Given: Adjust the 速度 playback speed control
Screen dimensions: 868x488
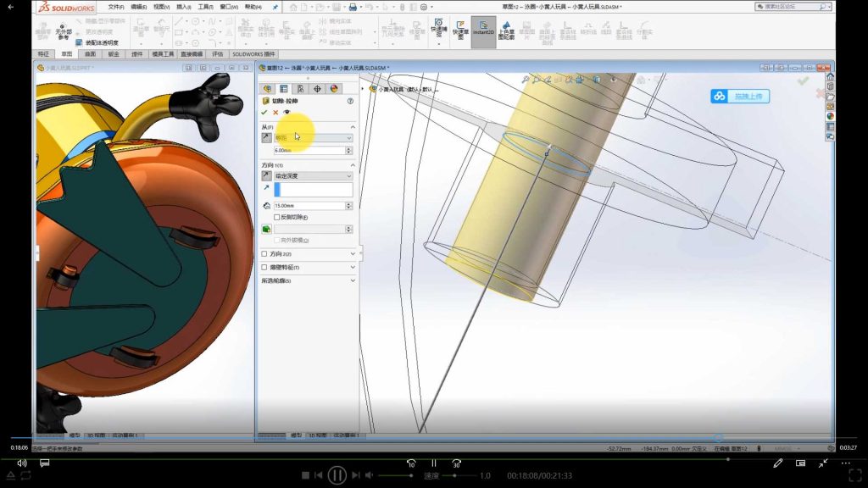Looking at the screenshot, I should click(x=431, y=475).
